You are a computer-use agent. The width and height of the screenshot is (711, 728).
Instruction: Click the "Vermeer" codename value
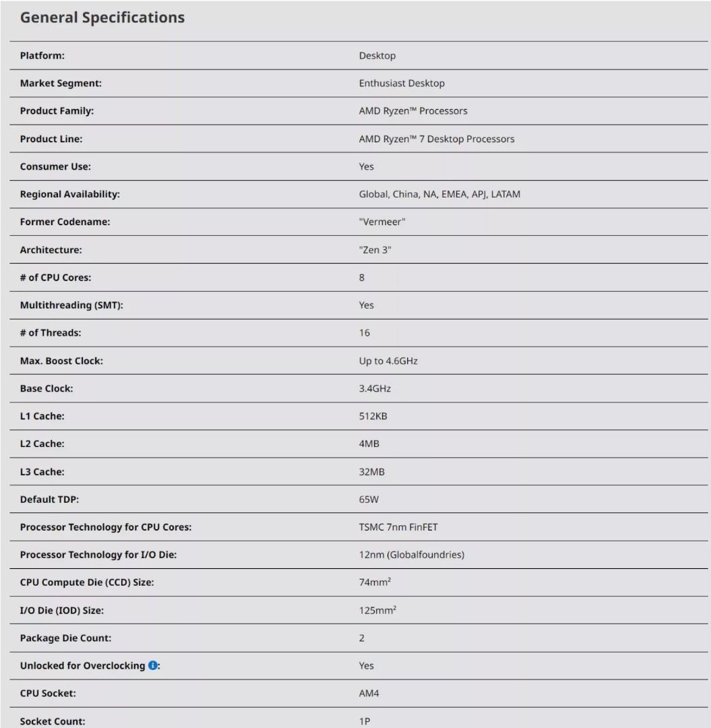[382, 222]
